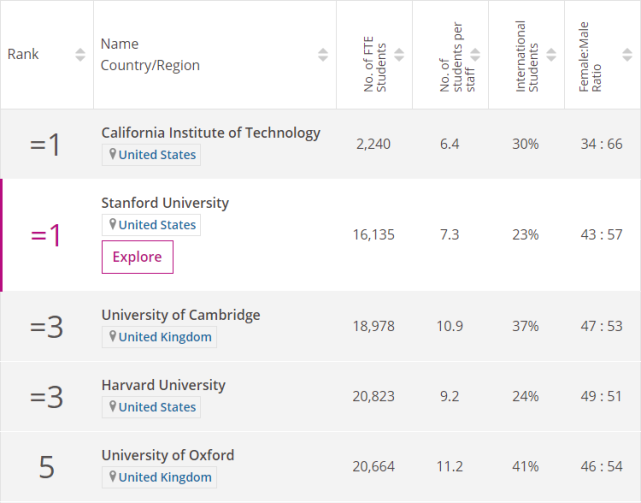Open Stanford University link
This screenshot has height=503, width=641.
coord(165,203)
